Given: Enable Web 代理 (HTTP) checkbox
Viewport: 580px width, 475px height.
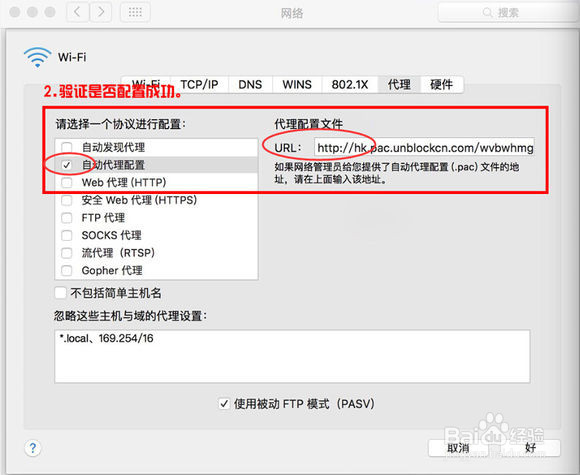Looking at the screenshot, I should (x=67, y=182).
